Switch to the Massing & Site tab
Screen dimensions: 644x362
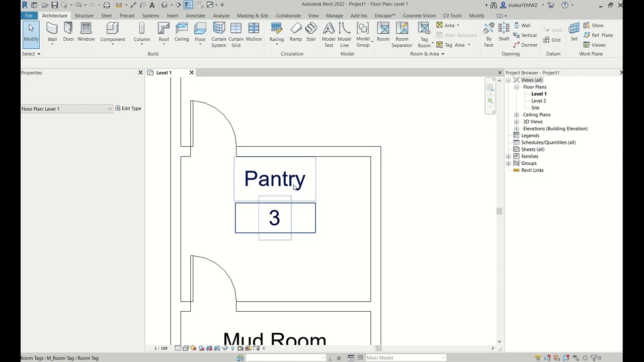click(x=253, y=16)
